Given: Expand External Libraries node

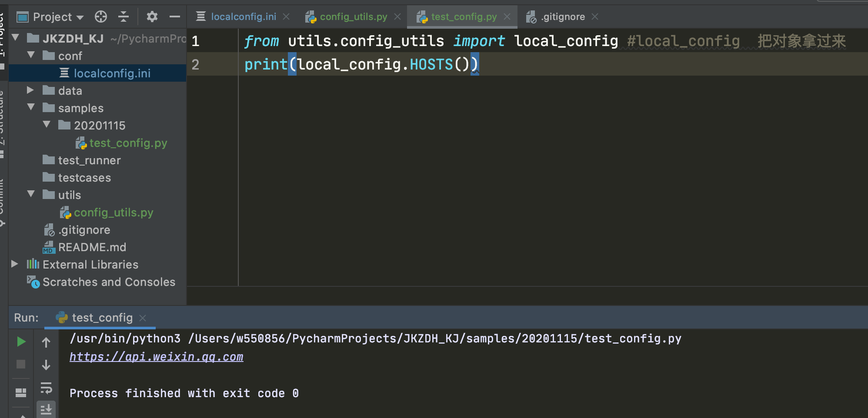Looking at the screenshot, I should pyautogui.click(x=14, y=264).
